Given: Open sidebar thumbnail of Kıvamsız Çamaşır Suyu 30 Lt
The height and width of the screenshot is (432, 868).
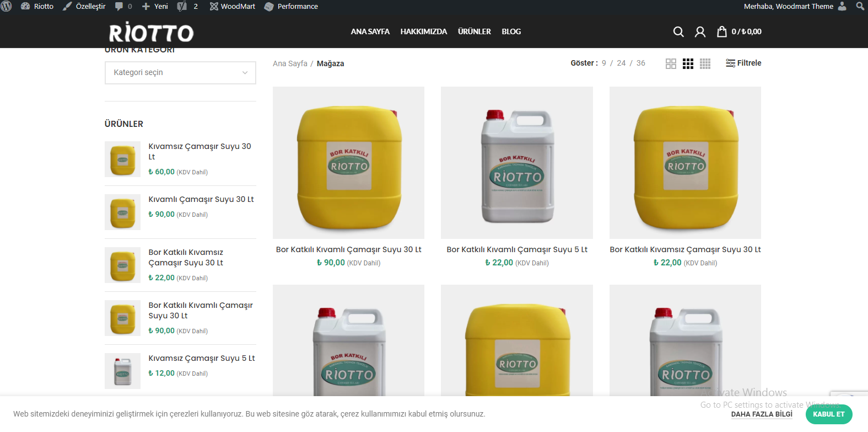Looking at the screenshot, I should [x=122, y=159].
